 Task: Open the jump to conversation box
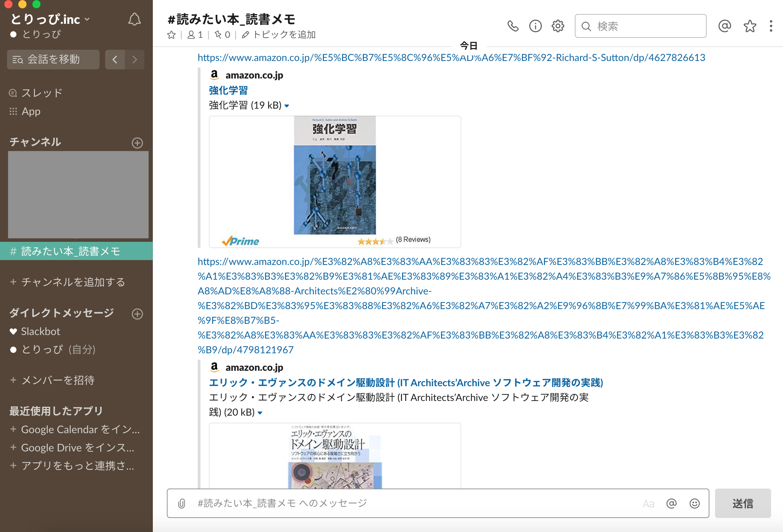53,59
